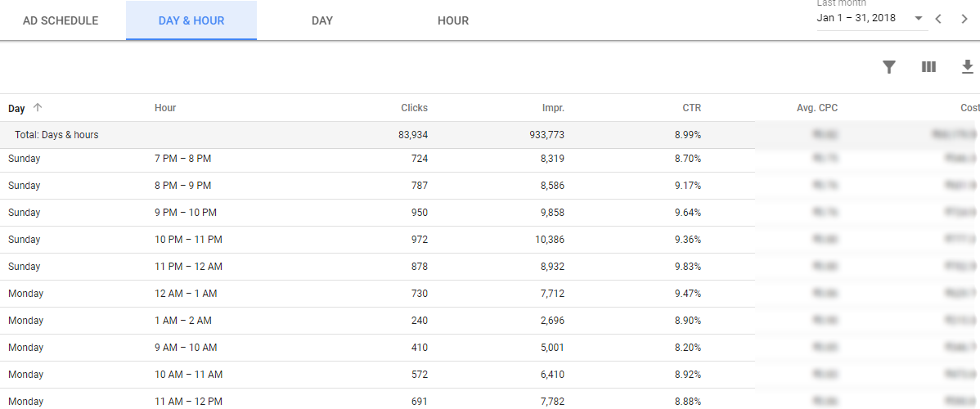Viewport: 980px width, 409px height.
Task: Click the impressions value 5,001
Action: tap(552, 347)
